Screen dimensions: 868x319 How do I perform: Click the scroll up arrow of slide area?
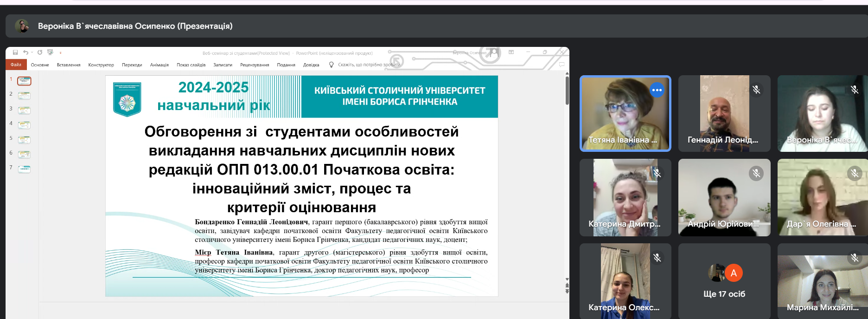pos(567,73)
